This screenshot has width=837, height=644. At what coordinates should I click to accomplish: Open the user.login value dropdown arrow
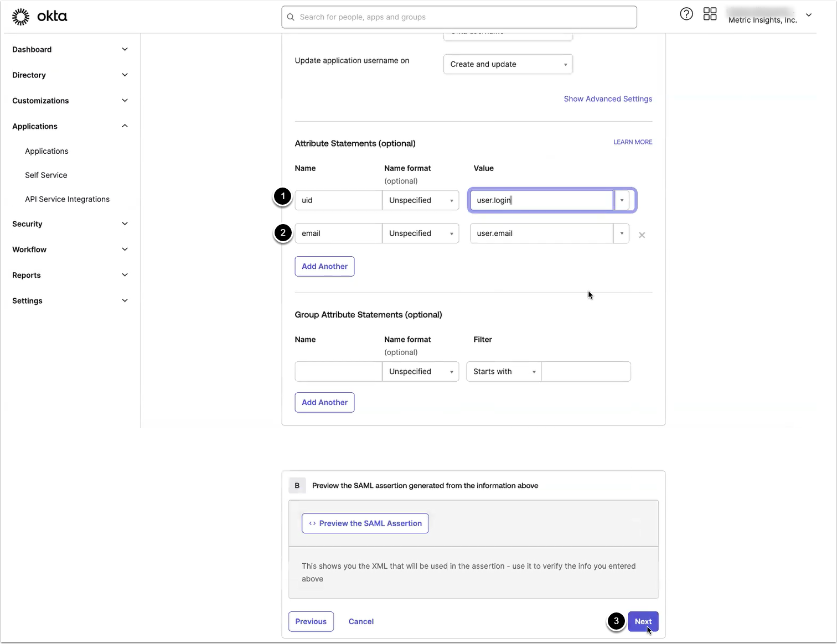pos(622,200)
